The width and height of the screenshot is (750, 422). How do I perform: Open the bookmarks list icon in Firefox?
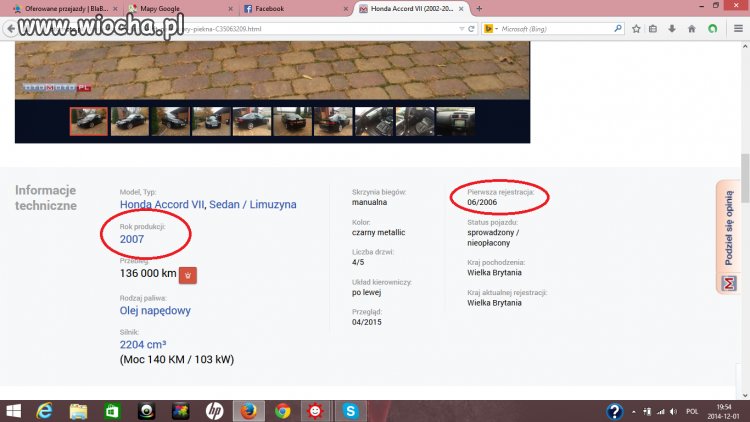coord(653,29)
